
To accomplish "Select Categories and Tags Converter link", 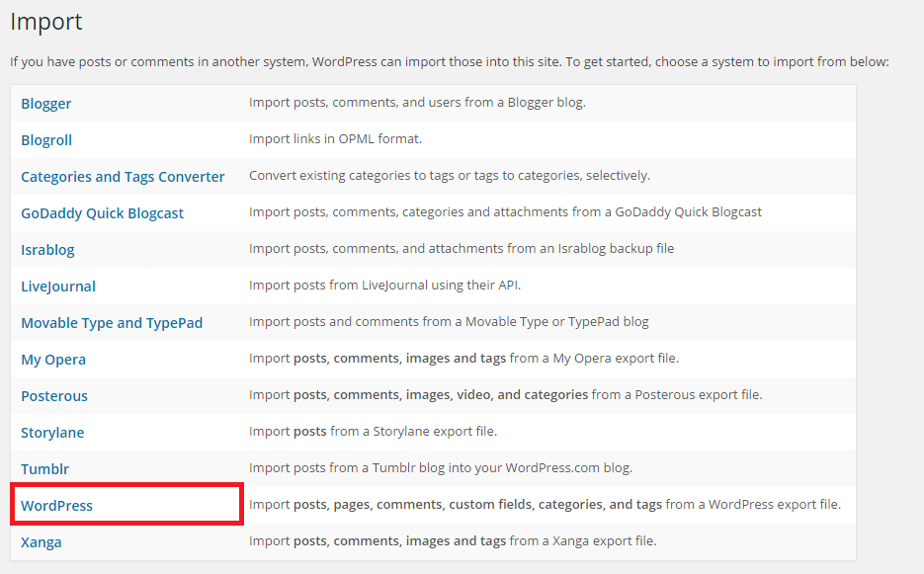I will coord(123,177).
